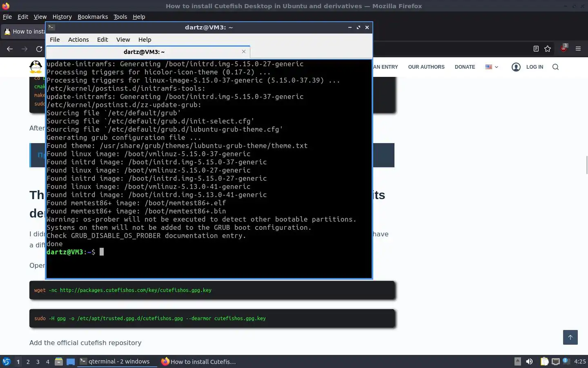Click the sudo gpg dearmor code line

pyautogui.click(x=150, y=319)
